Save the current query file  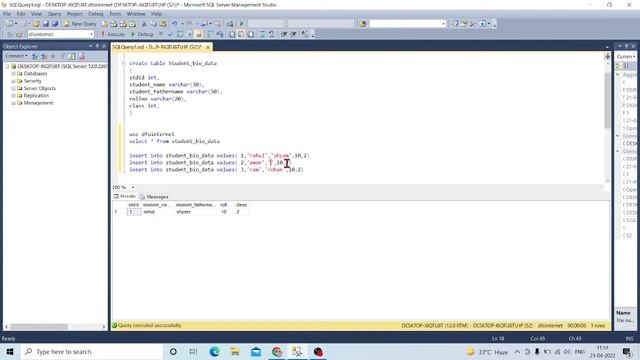click(x=46, y=24)
